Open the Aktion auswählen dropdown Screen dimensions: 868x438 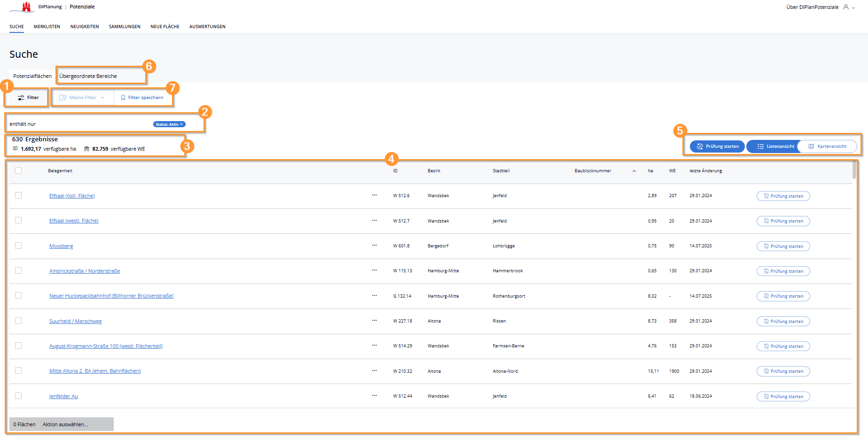click(x=65, y=424)
